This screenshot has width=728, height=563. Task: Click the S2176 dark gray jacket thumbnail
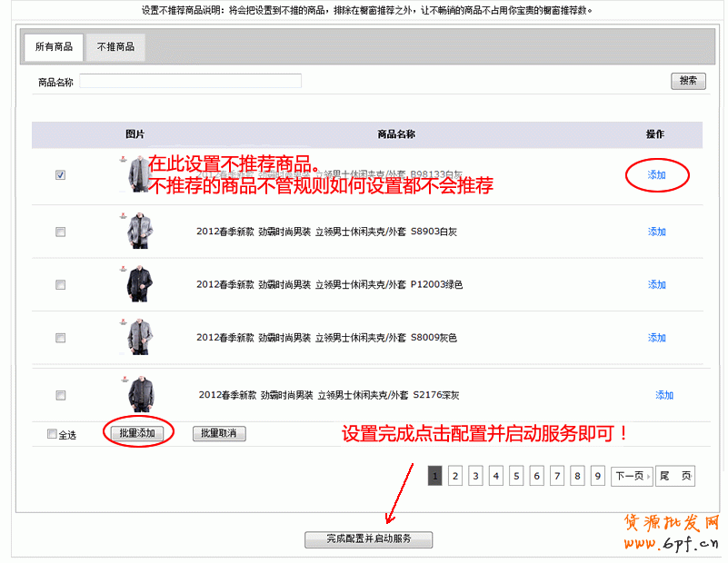(x=135, y=395)
